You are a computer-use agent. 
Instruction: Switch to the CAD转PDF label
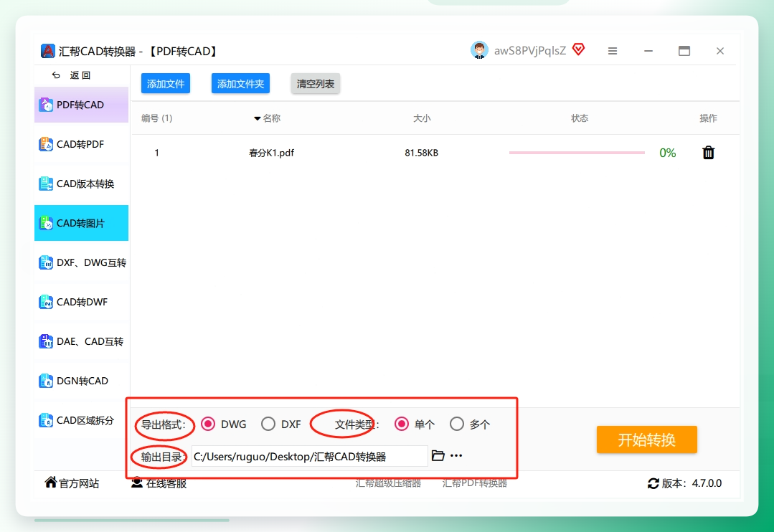coord(80,144)
